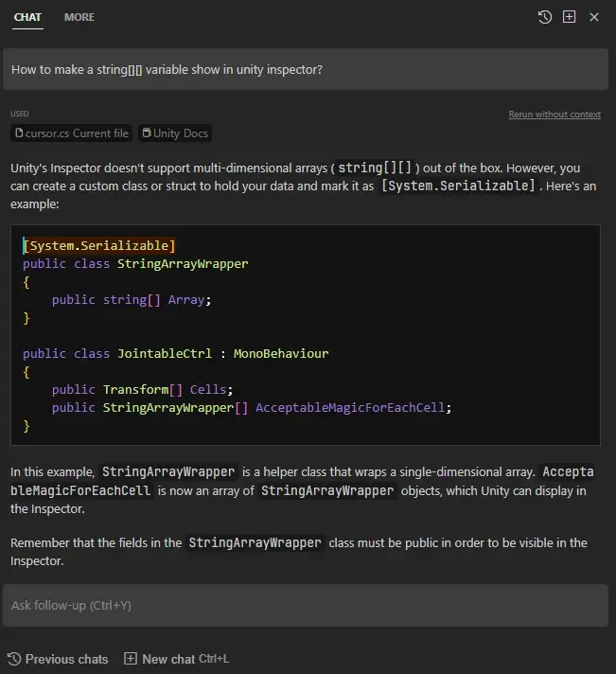616x674 pixels.
Task: Open Previous chats list
Action: tap(66, 659)
